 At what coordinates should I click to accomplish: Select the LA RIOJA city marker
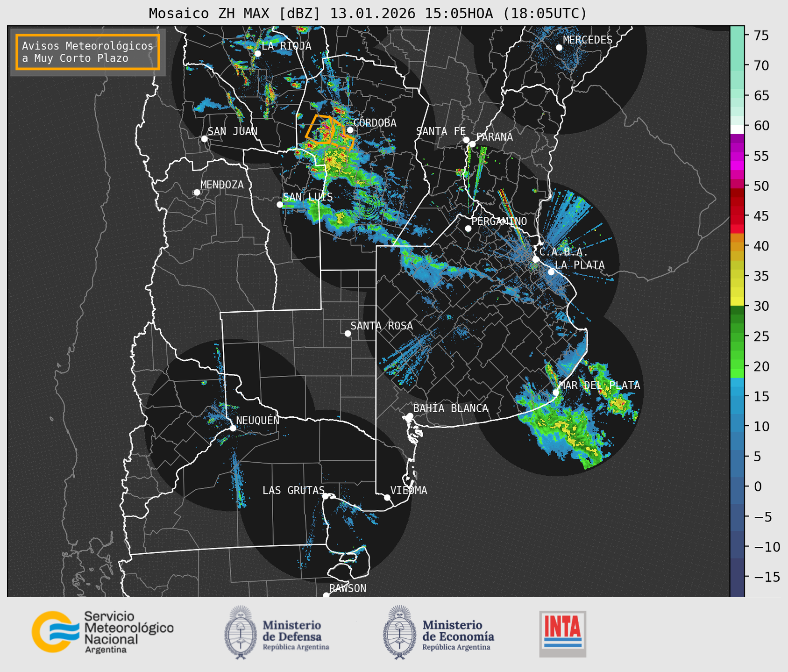(x=257, y=53)
